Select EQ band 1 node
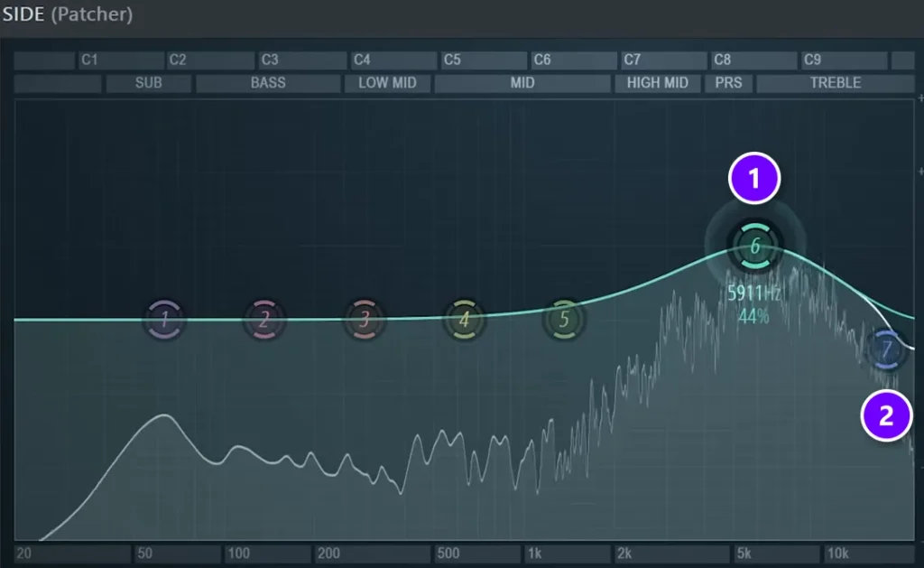924x568 pixels. tap(164, 320)
